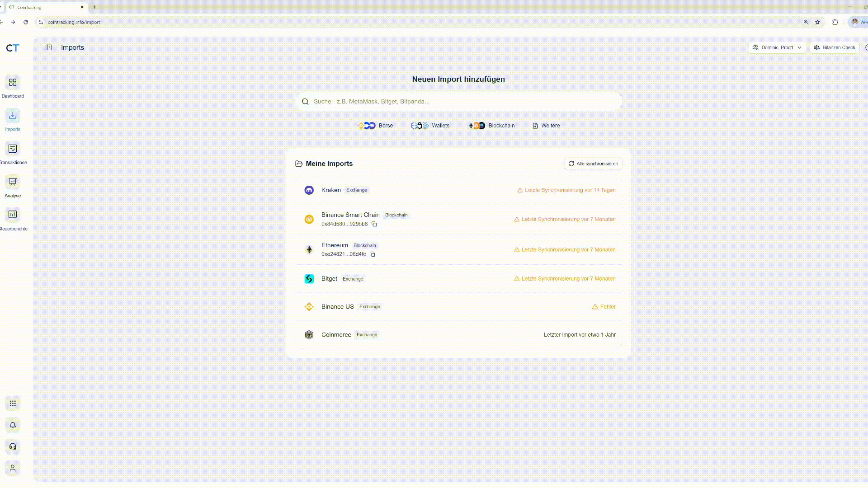Open the Bilanzen Check button
Screen dimensions: 868x488
[835, 47]
